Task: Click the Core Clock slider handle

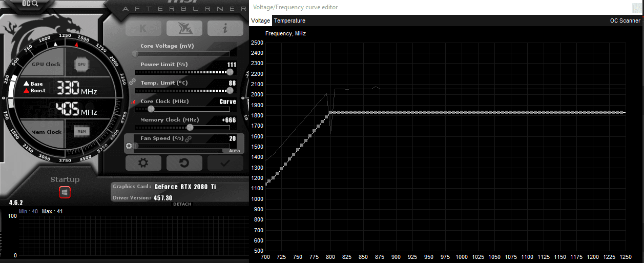Action: tap(151, 109)
